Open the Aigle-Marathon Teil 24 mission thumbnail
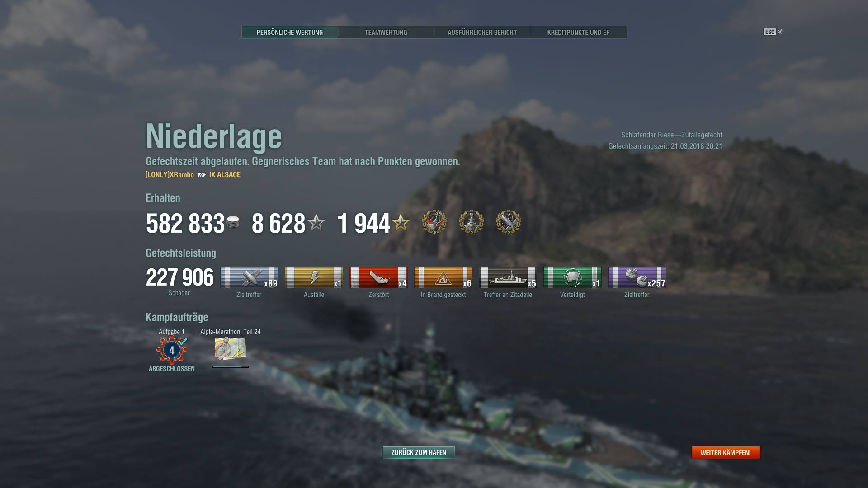The image size is (868, 488). (230, 348)
